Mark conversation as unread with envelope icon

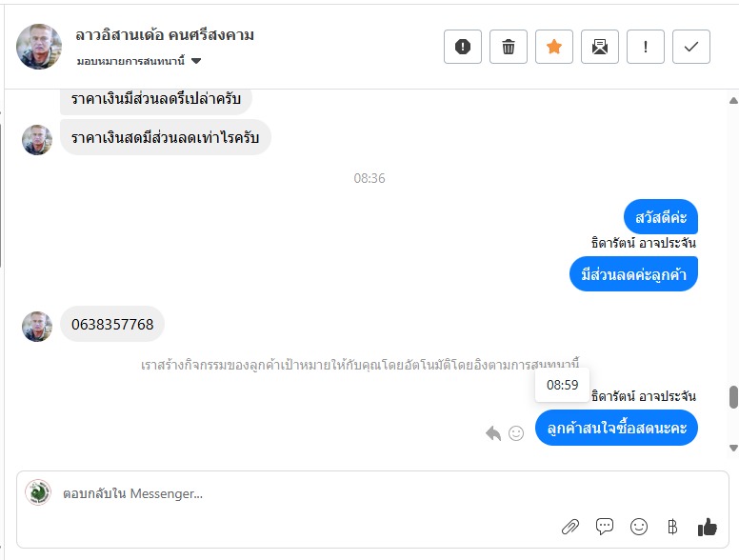600,47
